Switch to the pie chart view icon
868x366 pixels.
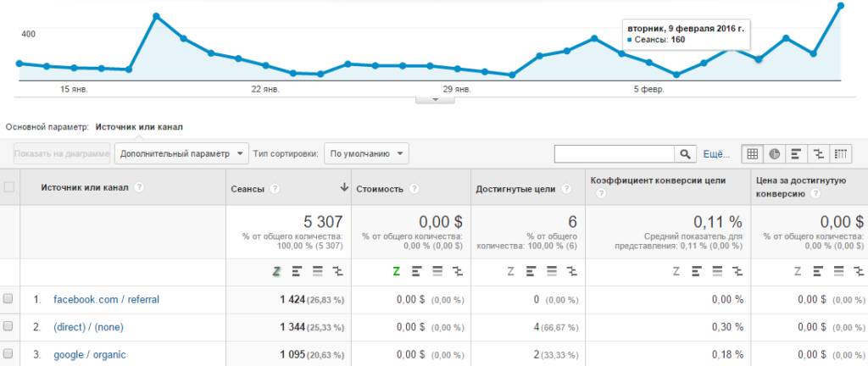point(774,154)
